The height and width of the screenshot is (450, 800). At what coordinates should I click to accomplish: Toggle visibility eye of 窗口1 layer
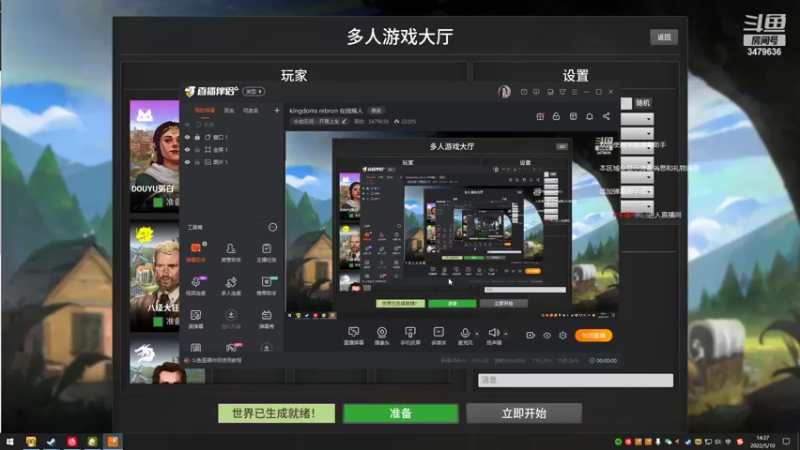click(x=187, y=137)
